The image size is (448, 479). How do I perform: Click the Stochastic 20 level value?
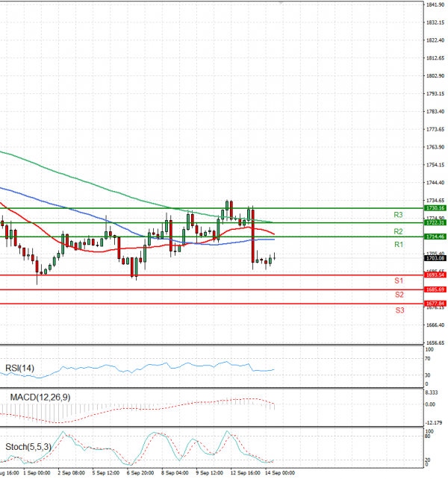[x=428, y=460]
